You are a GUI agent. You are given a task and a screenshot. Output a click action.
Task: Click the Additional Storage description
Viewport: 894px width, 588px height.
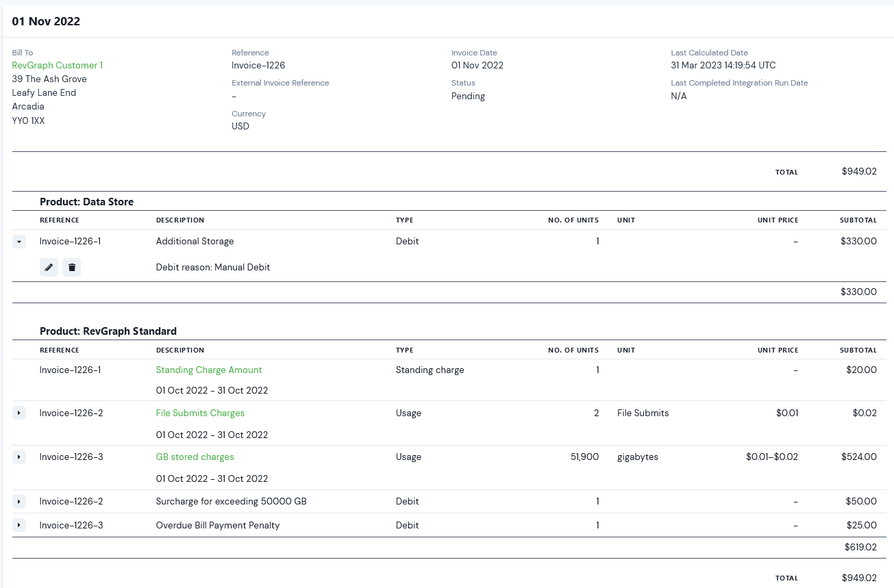click(x=195, y=241)
